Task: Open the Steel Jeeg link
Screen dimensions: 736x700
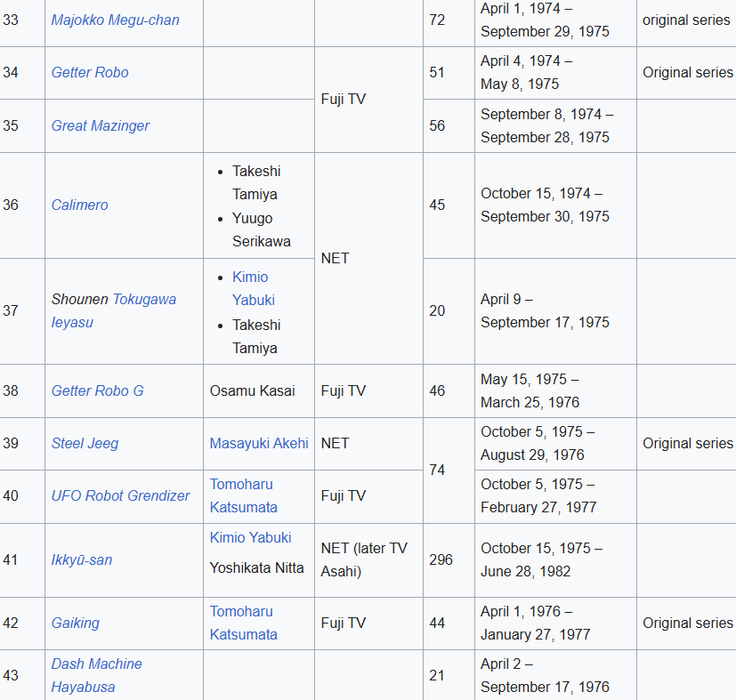Action: pos(85,443)
